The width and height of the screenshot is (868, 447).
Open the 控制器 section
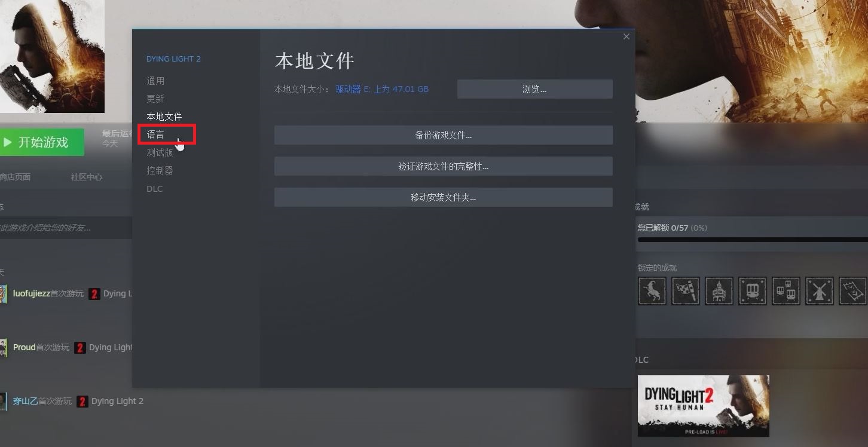pos(160,170)
